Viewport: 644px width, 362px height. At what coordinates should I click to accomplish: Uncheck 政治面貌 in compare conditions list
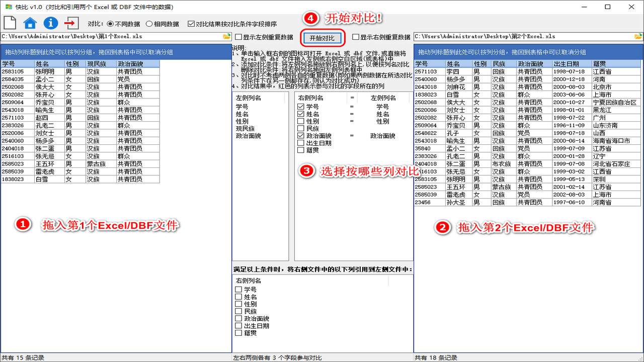(301, 136)
